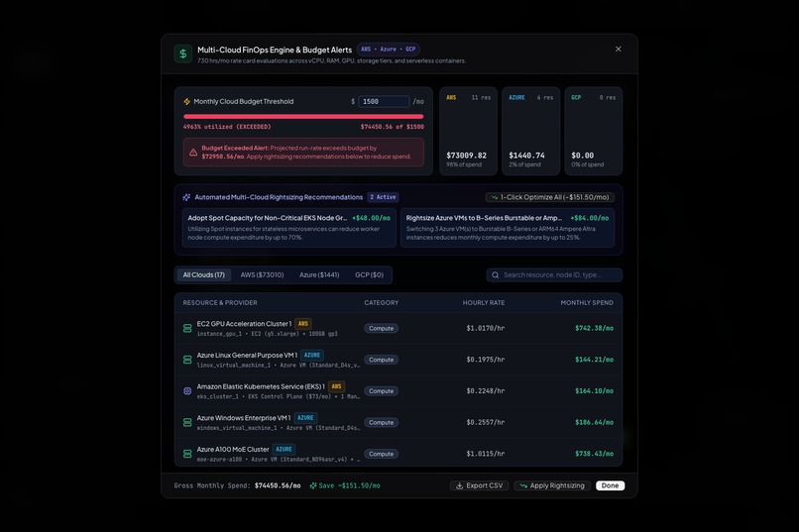Click the AWS · Azure · GCP header badge
The image size is (799, 532).
389,50
